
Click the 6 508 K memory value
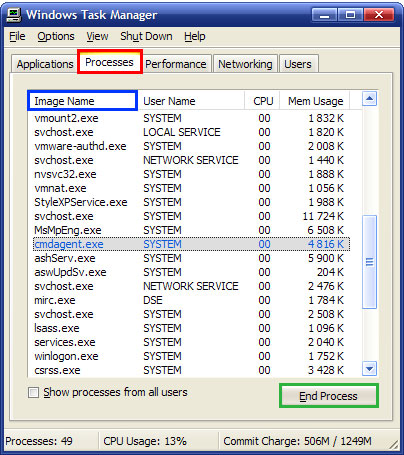click(x=326, y=230)
